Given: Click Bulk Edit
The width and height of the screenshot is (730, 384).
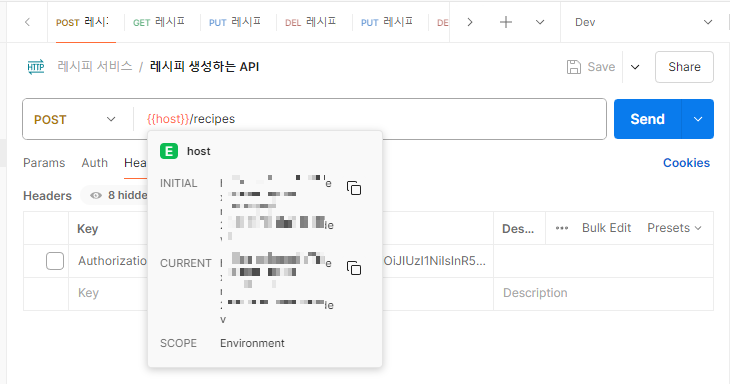Looking at the screenshot, I should (606, 228).
